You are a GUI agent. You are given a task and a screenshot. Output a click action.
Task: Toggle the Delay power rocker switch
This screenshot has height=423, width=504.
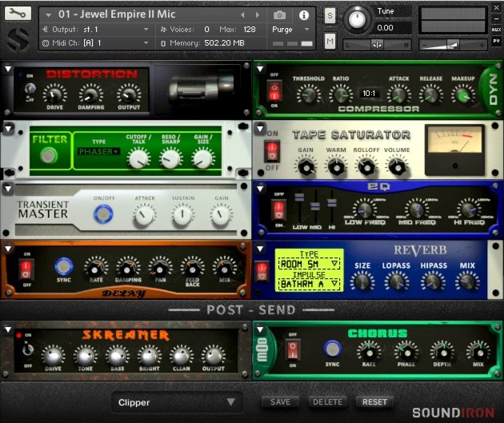click(x=26, y=269)
